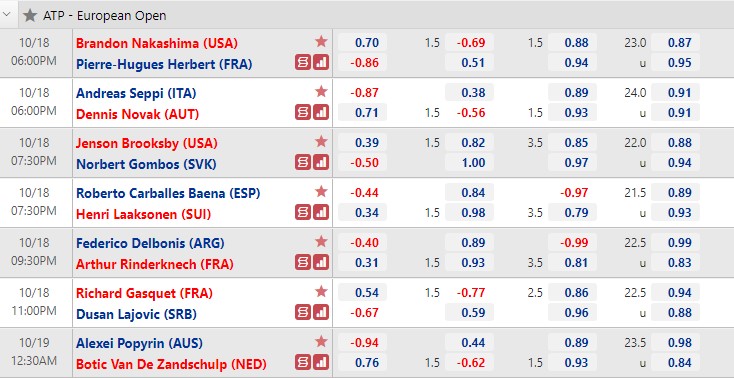Toggle favorite star for Seppi vs Novak
The height and width of the screenshot is (378, 734).
321,91
